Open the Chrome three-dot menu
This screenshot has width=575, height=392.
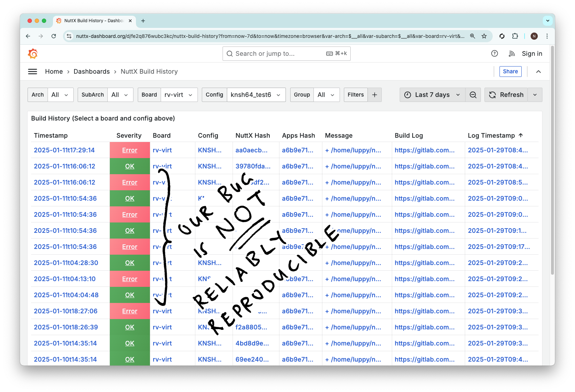(547, 36)
